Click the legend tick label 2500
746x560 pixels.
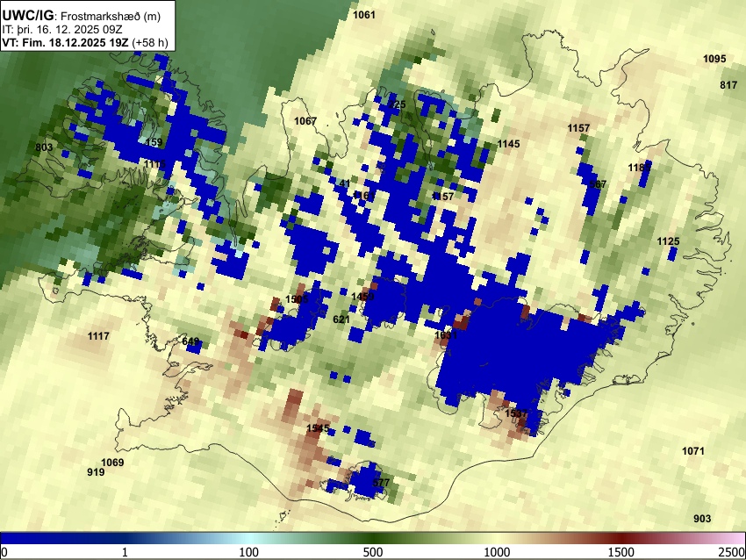pos(732,552)
